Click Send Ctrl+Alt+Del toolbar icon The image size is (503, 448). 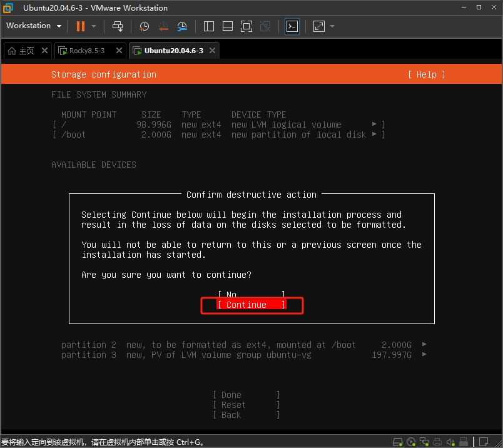point(118,26)
